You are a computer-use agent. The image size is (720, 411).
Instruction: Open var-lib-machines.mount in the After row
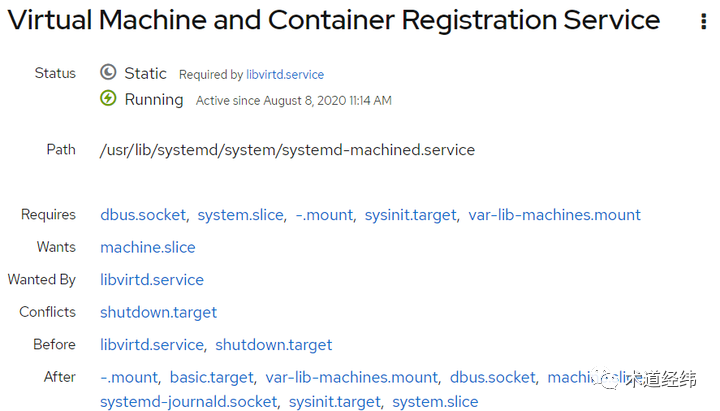coord(351,377)
